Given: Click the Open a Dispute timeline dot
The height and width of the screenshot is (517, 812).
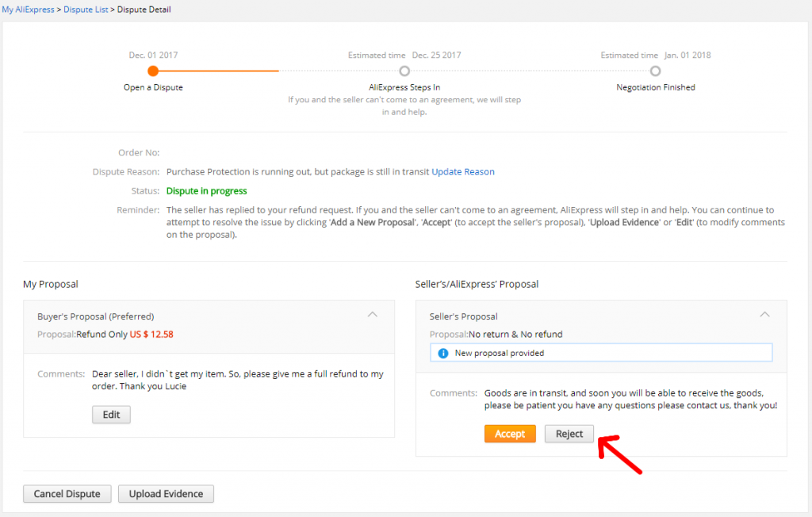Looking at the screenshot, I should click(x=153, y=71).
